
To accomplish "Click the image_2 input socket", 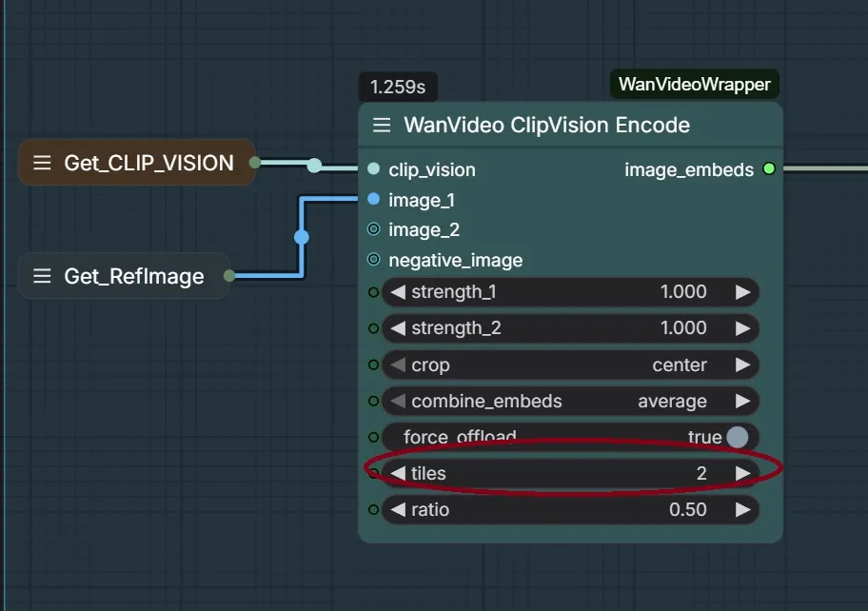I will (x=371, y=229).
